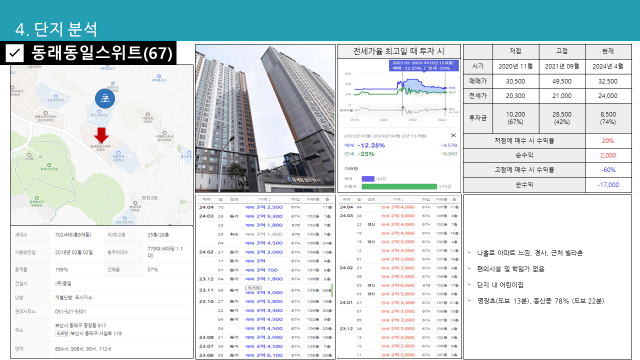Click the blue chart period tooltip
This screenshot has width=640, height=360.
pos(423,66)
